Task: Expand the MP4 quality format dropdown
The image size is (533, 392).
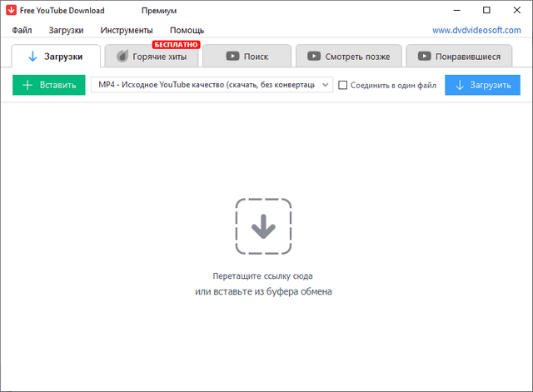Action: 325,85
